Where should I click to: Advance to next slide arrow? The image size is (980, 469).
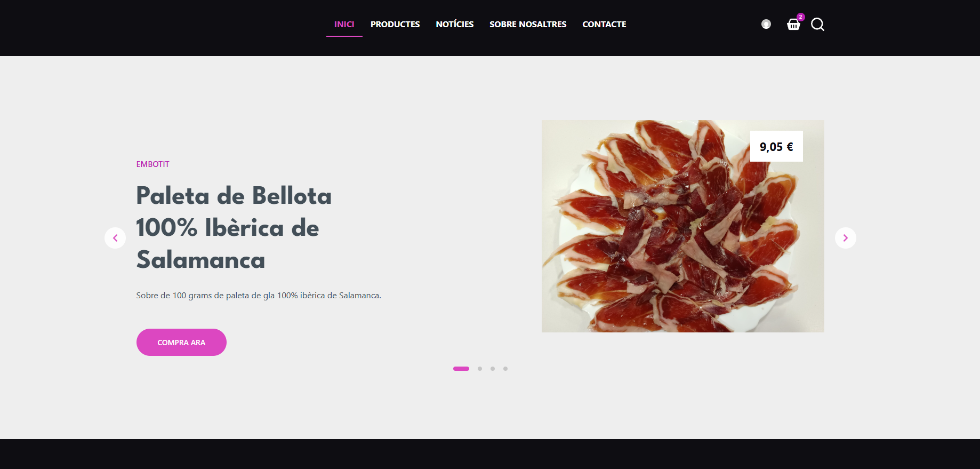click(845, 238)
